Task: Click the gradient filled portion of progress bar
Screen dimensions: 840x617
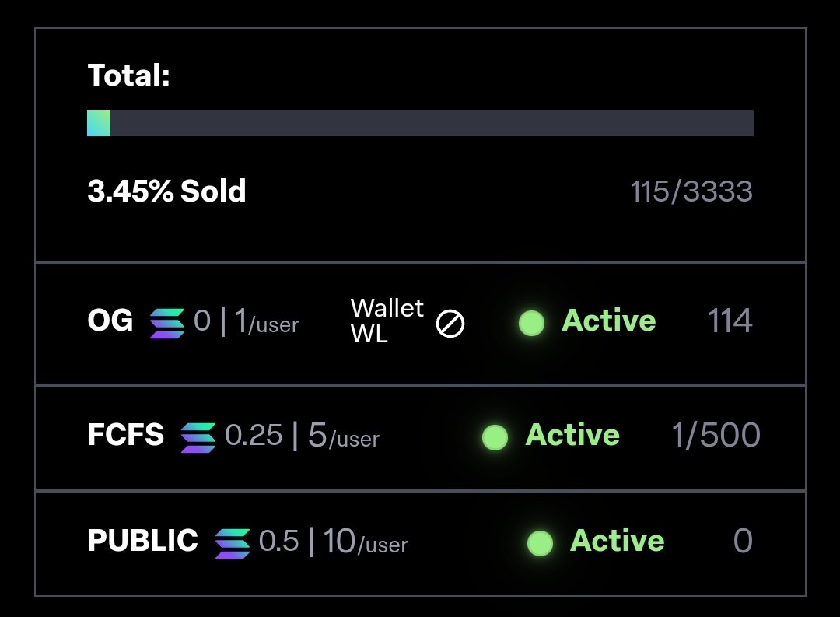Action: (x=99, y=123)
